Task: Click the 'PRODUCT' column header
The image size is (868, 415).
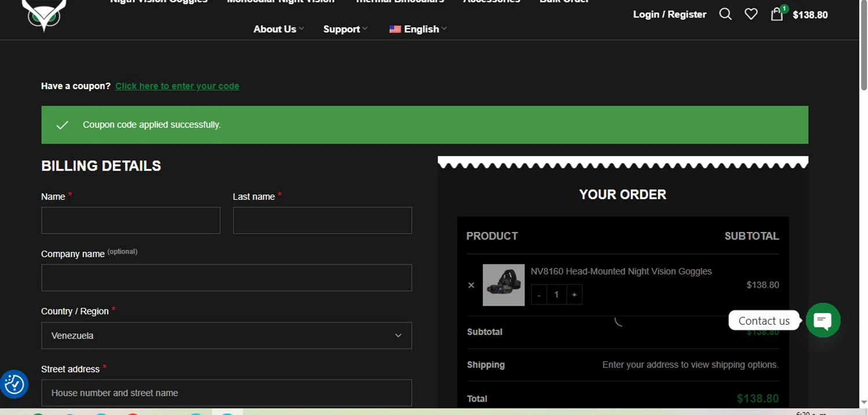Action: pos(492,236)
